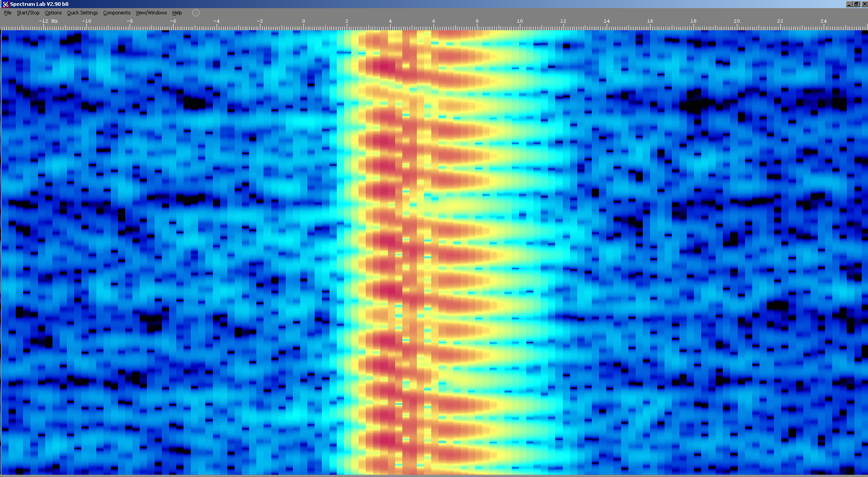Click the 0 Hz mark on frequency scale
This screenshot has height=477, width=868.
(x=303, y=22)
